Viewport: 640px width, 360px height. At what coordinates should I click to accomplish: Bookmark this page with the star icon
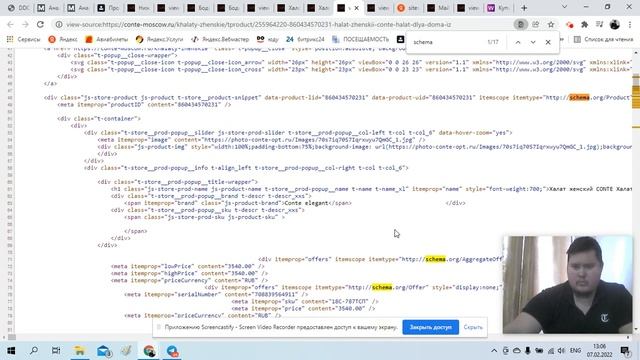(x=551, y=24)
